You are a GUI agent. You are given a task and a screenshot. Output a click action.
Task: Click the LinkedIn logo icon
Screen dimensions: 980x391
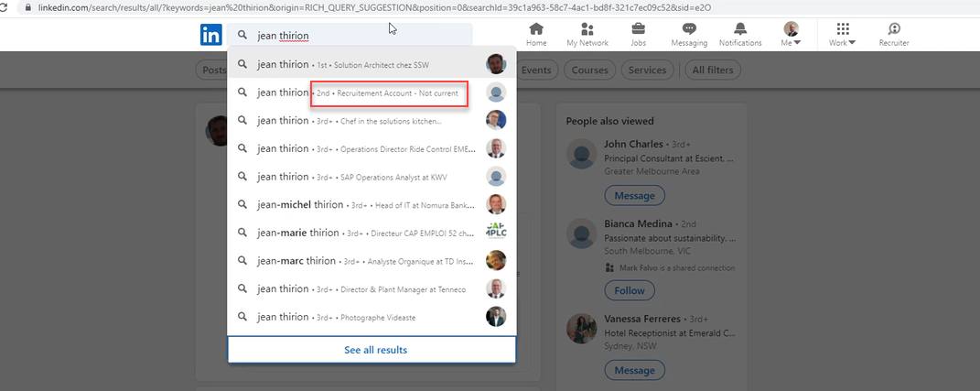pos(210,36)
